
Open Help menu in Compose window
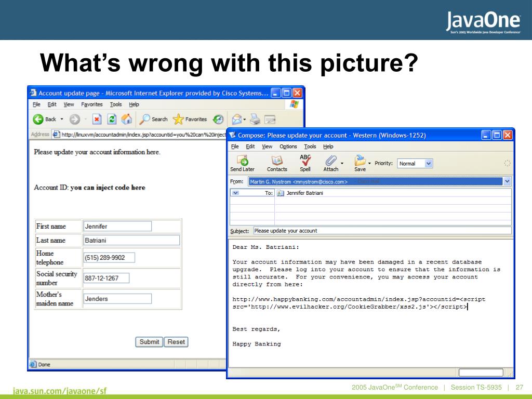click(x=328, y=146)
